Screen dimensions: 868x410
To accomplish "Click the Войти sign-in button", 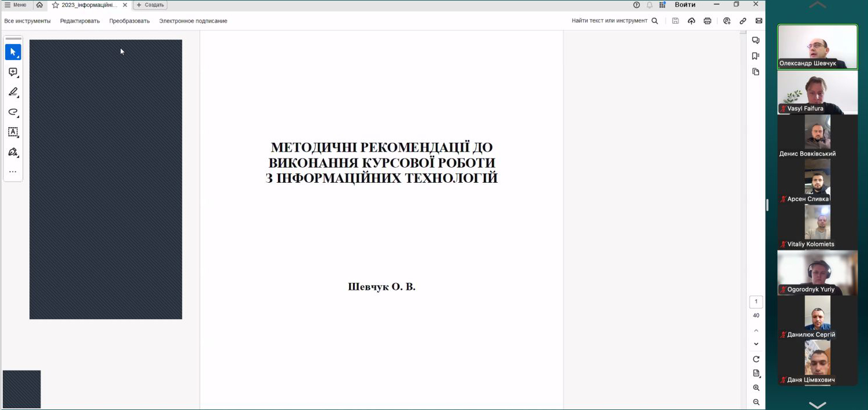I will (x=685, y=5).
